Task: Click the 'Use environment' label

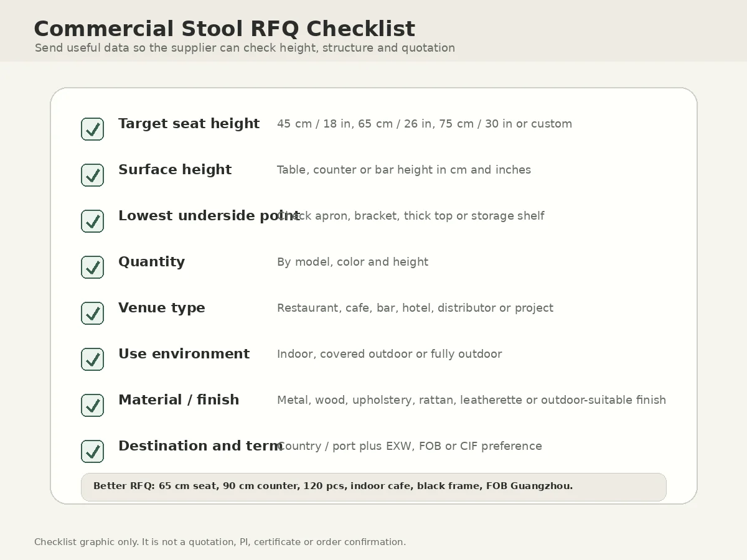Action: (x=184, y=354)
